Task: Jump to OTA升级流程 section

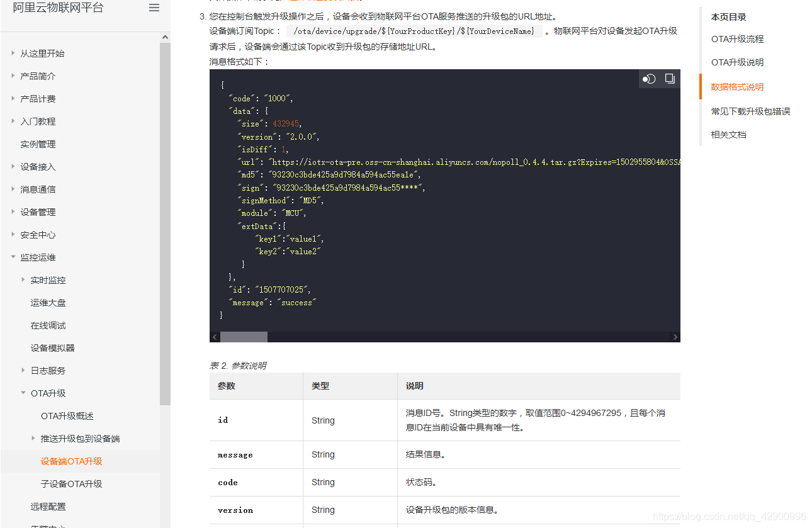Action: pos(737,39)
